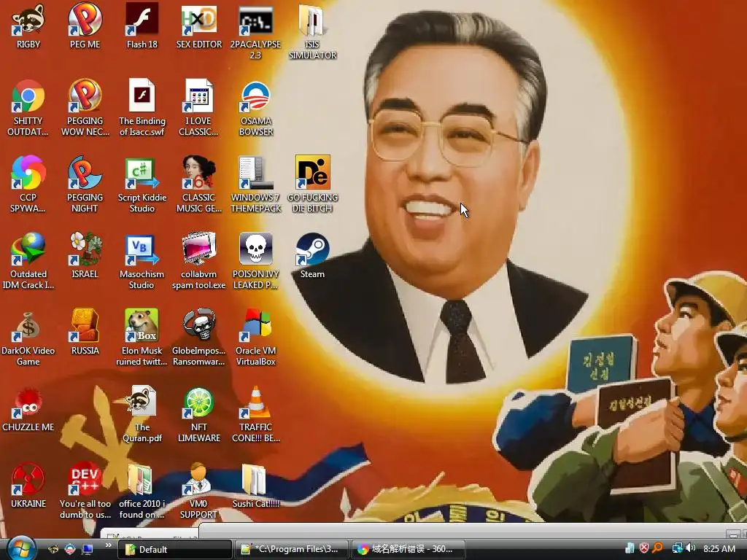The image size is (747, 560).
Task: Open the I LOVE CLASSIC... control panel shortcut
Action: (199, 108)
